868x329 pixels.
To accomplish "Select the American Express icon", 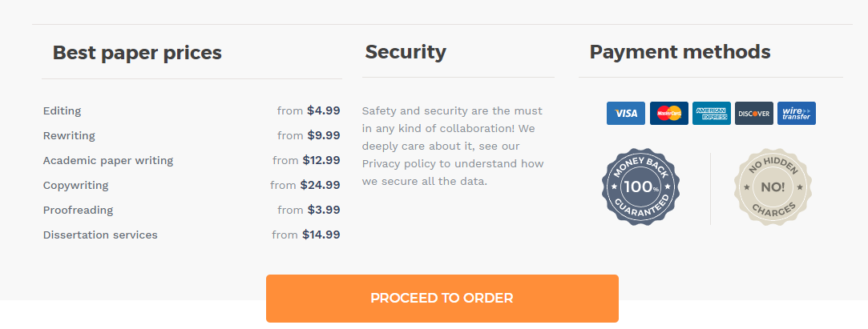I will [712, 114].
